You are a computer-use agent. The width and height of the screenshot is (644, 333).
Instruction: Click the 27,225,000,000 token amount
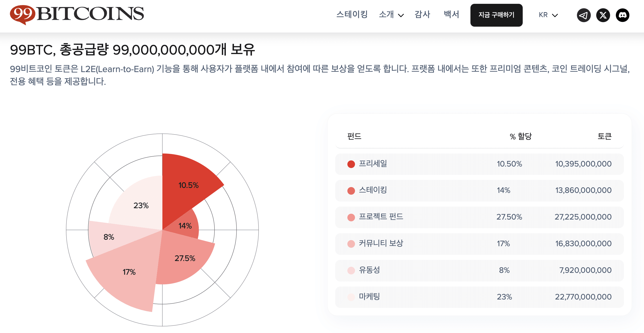583,217
